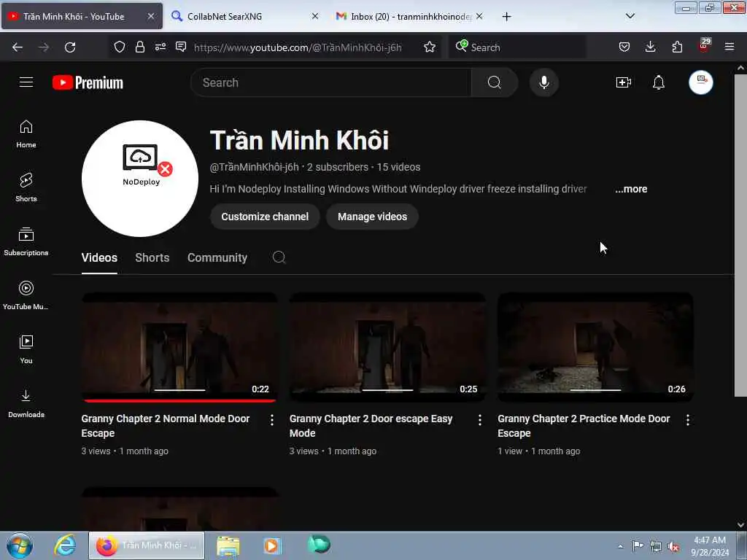
Task: Click the page vertical scrollbar thumb
Action: tap(740, 236)
